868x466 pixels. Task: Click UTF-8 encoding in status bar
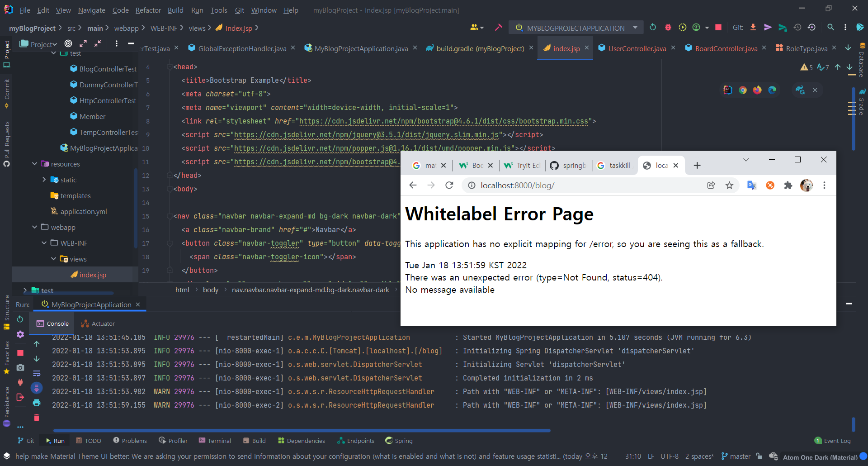pyautogui.click(x=669, y=456)
